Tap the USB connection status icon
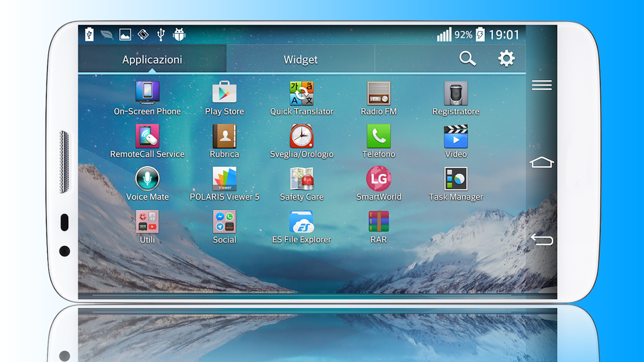Viewport: 644px width, 362px height. point(160,34)
